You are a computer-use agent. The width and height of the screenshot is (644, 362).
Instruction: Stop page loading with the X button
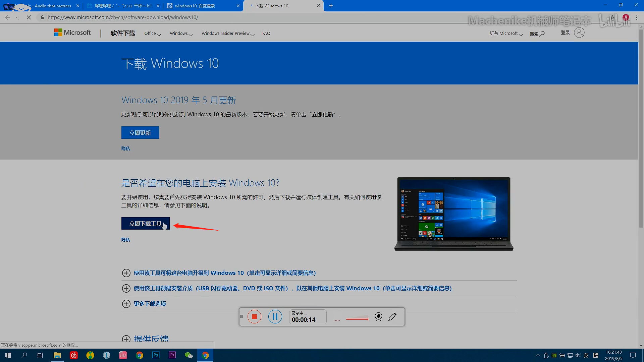(29, 17)
